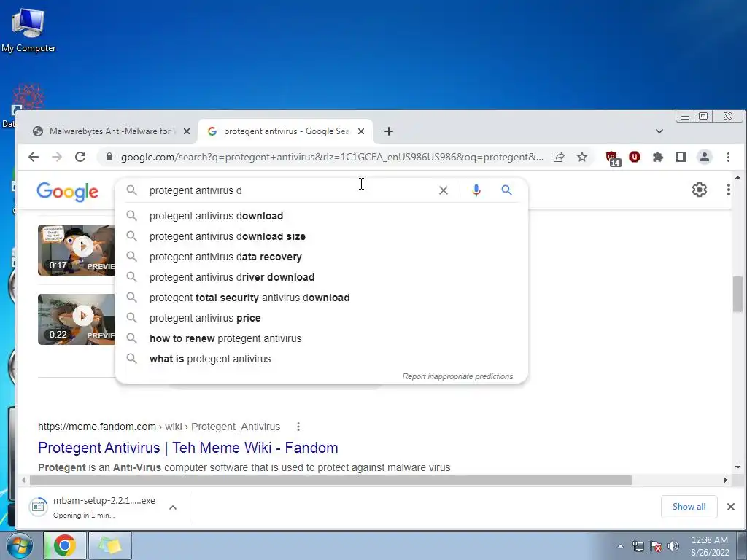Open the Extensions puzzle piece menu

click(x=658, y=157)
